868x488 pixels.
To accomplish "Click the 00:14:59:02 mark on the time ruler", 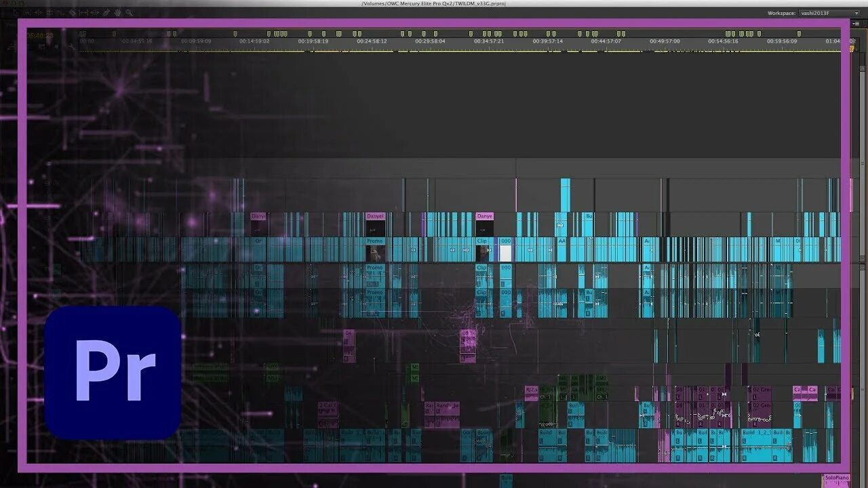I will pyautogui.click(x=254, y=41).
